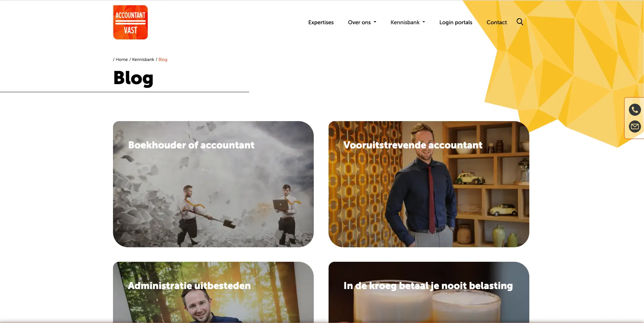Open In de kroeg betaal je nooit belasting
Screen dimensions: 644x323
pyautogui.click(x=429, y=292)
